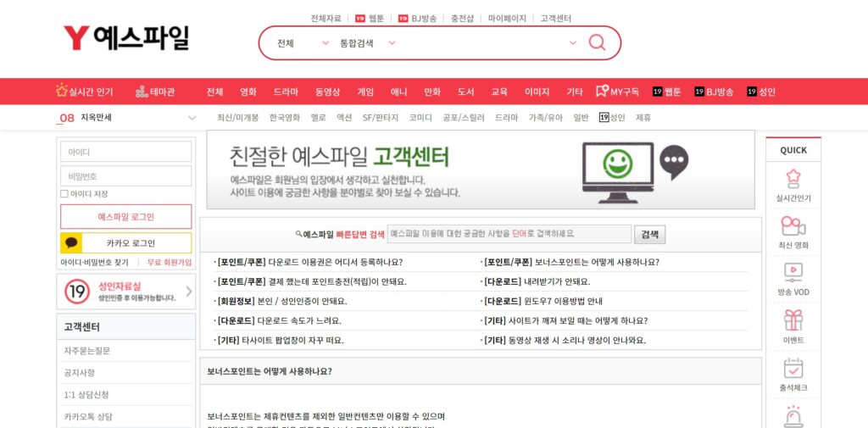
Task: Toggle 아이디 저장 checkbox
Action: click(x=64, y=194)
